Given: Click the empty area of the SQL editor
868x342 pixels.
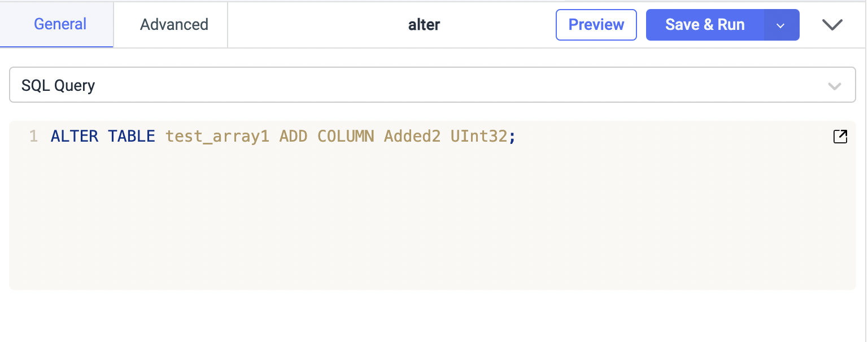Looking at the screenshot, I should pos(429,226).
